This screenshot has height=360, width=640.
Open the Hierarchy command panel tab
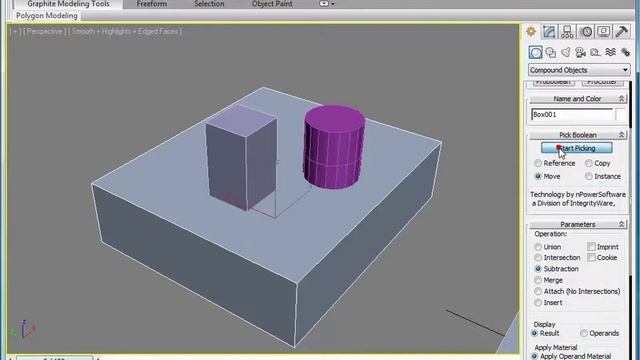coord(567,31)
